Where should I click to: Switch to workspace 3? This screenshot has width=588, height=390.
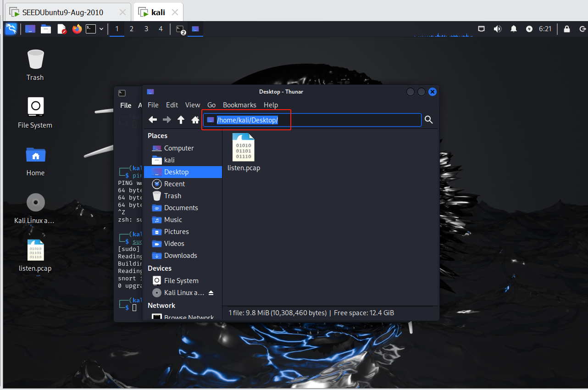[x=146, y=29]
